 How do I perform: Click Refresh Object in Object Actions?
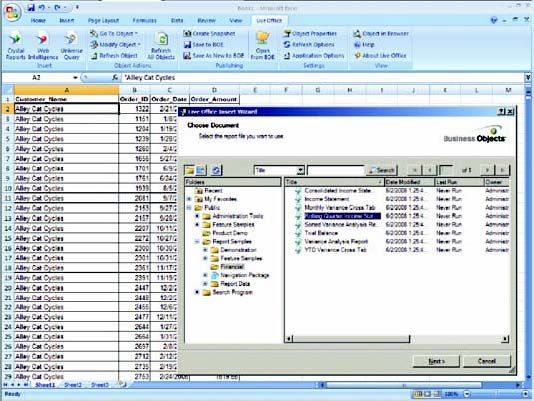[x=114, y=56]
